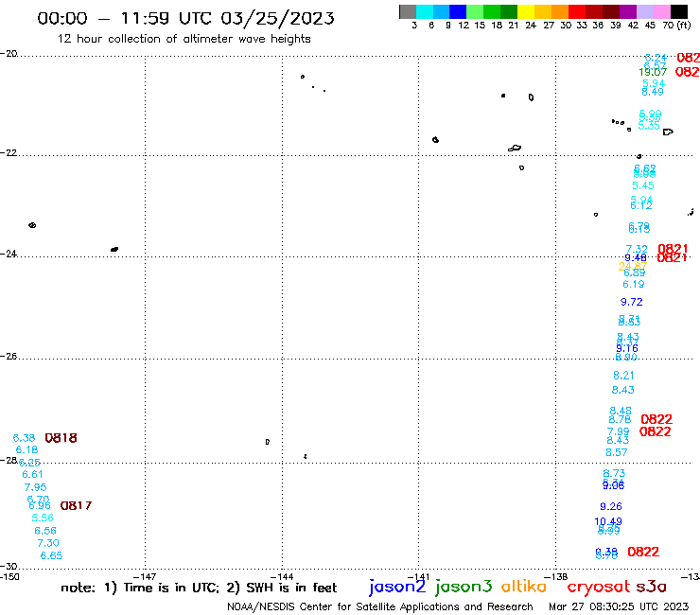
Task: Click the title '00:00 – 11:59 UTC 03/25/2023'
Action: [185, 19]
